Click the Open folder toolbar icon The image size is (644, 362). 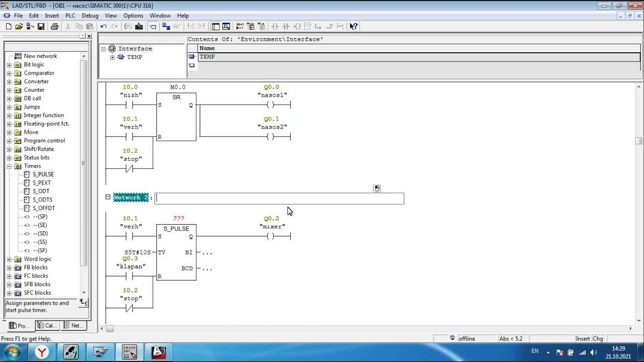point(19,27)
